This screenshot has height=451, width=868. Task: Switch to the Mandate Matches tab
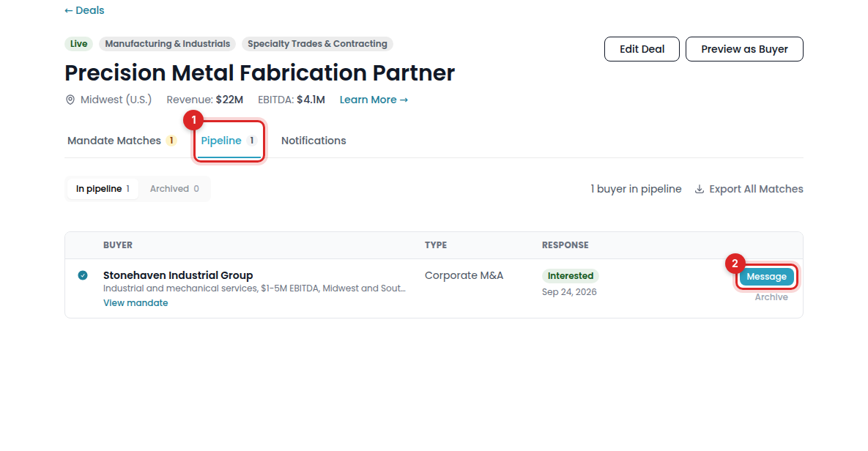[122, 141]
